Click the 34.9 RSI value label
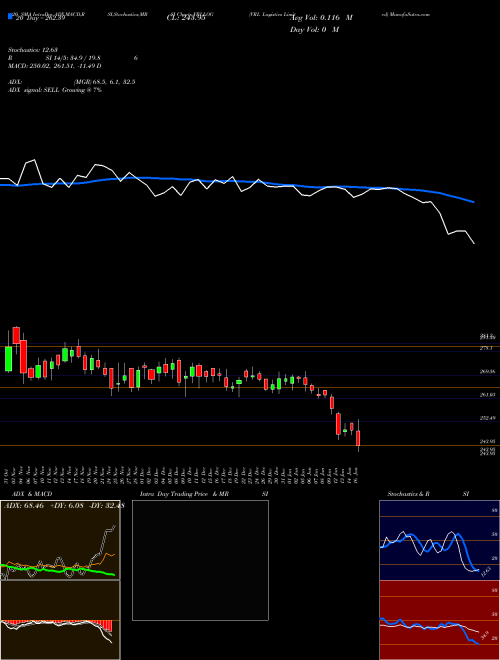This screenshot has width=500, height=660. pos(486,635)
